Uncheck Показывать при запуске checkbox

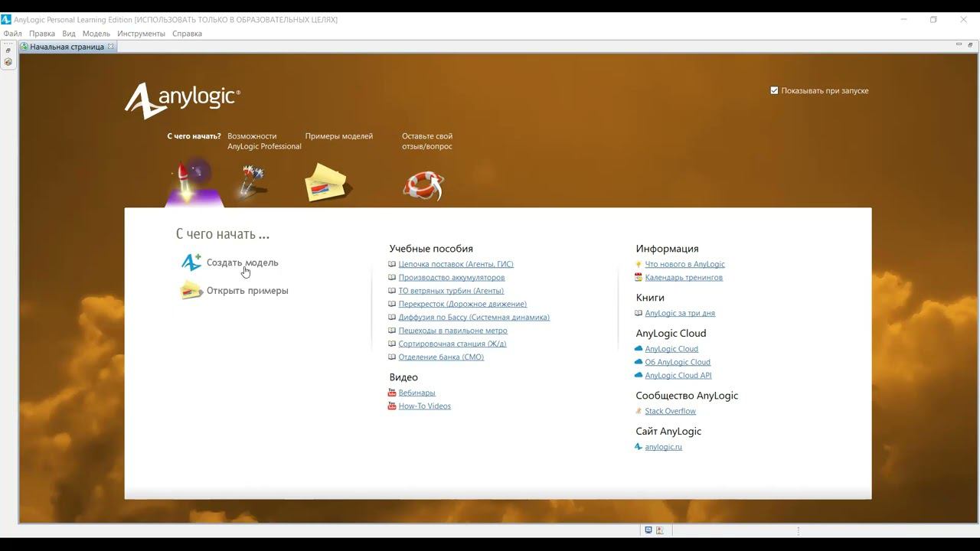click(x=774, y=90)
